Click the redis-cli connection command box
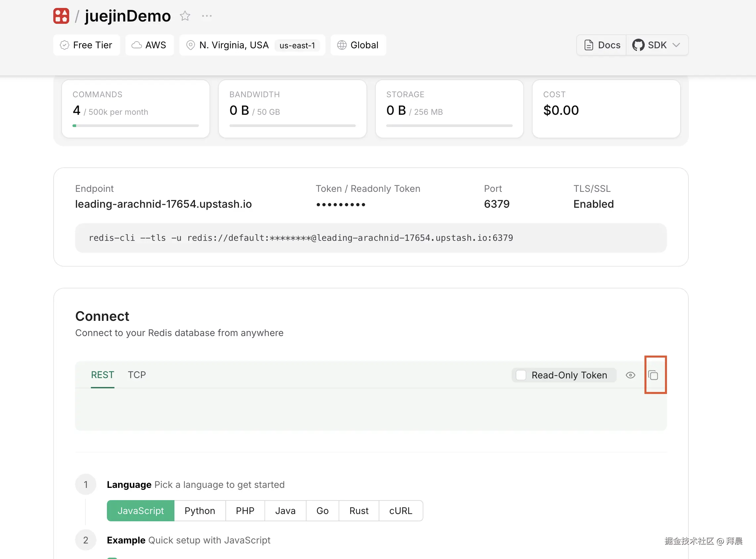The image size is (756, 559). (371, 238)
